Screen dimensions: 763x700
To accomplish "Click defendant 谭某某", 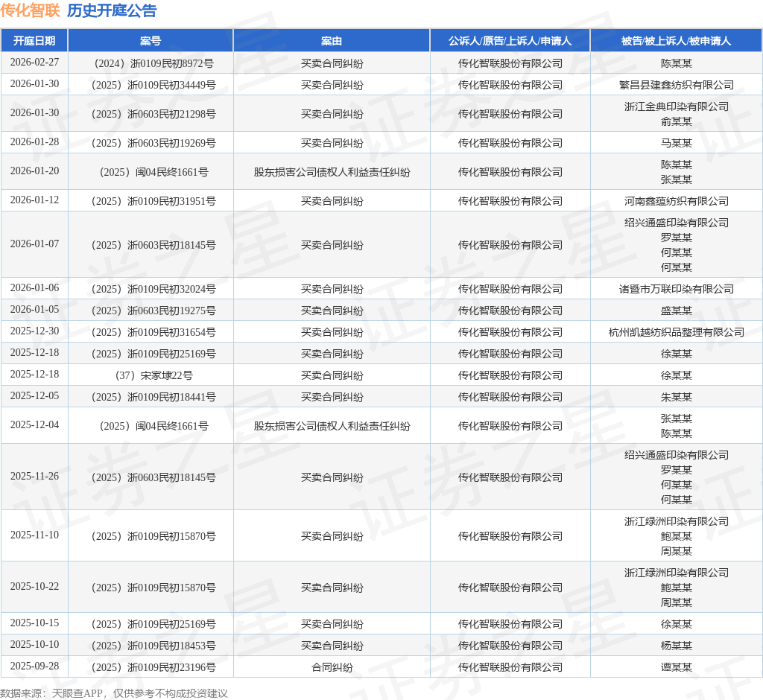I will tap(677, 667).
